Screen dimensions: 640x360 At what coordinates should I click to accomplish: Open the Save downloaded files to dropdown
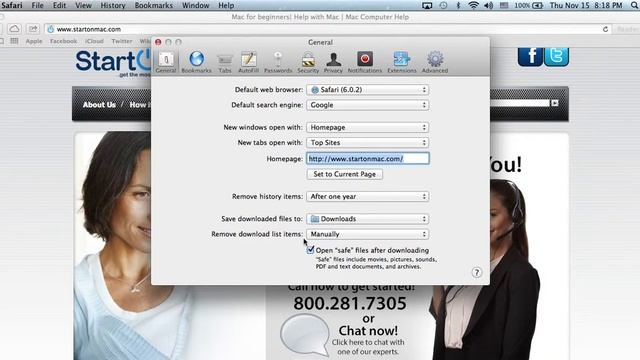tap(367, 219)
